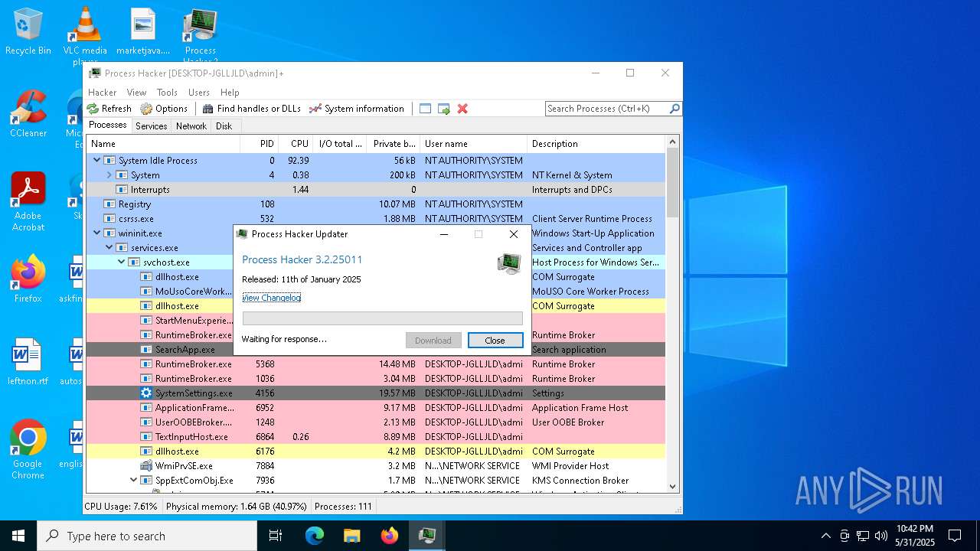
Task: Select the csrss.exe process row
Action: pyautogui.click(x=375, y=219)
